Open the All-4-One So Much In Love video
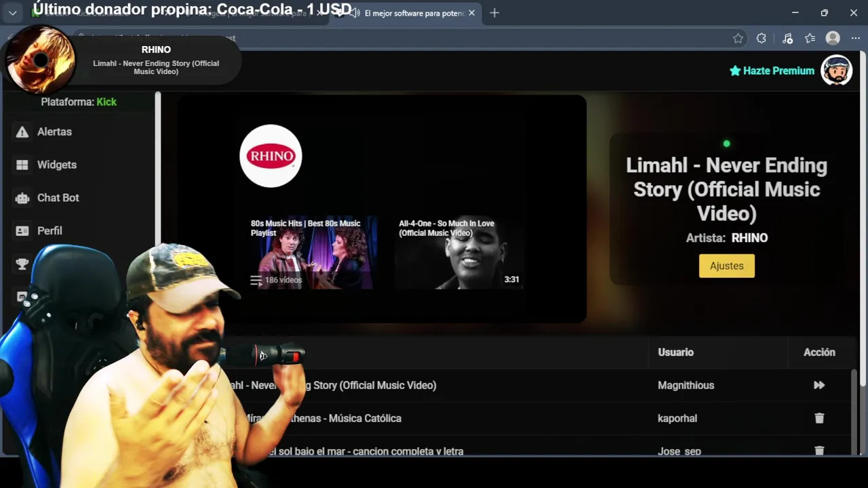This screenshot has height=488, width=868. coord(459,252)
